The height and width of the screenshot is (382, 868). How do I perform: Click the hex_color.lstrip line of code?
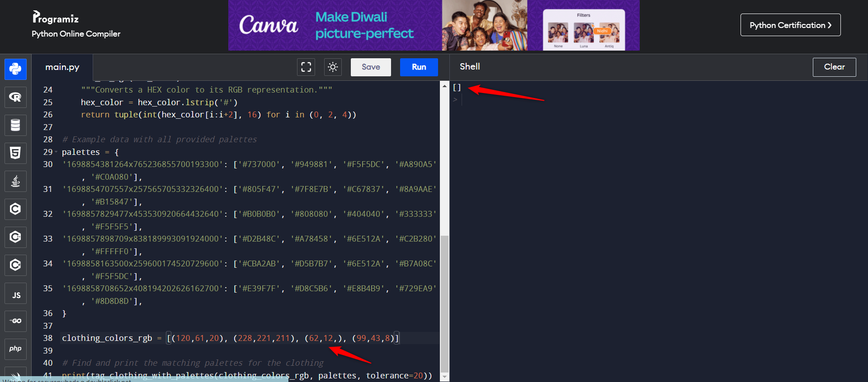[x=159, y=102]
